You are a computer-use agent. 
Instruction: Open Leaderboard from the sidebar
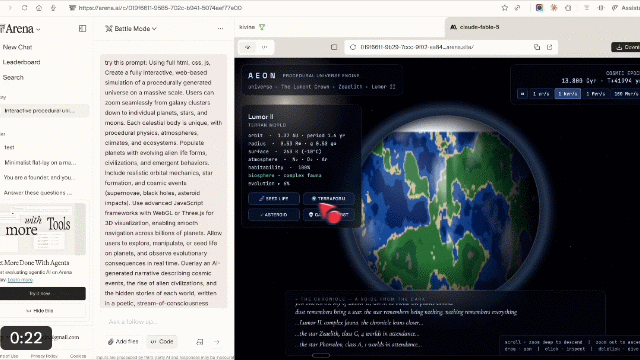pos(21,62)
